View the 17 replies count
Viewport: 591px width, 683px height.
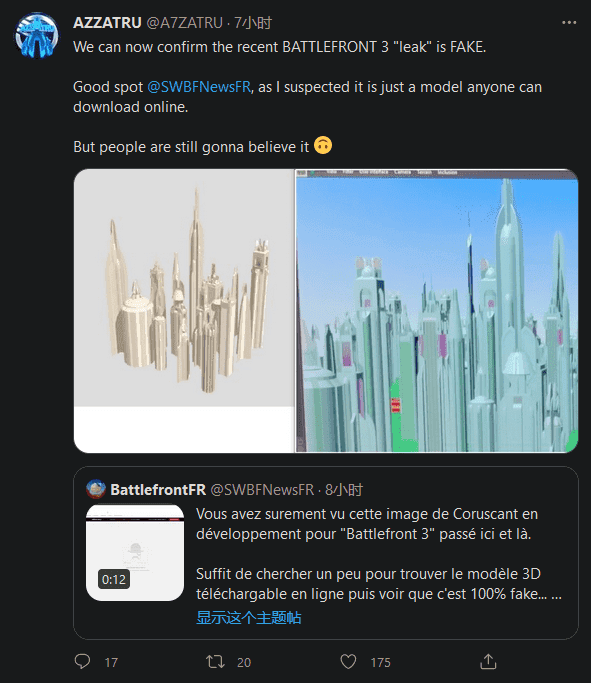click(111, 663)
